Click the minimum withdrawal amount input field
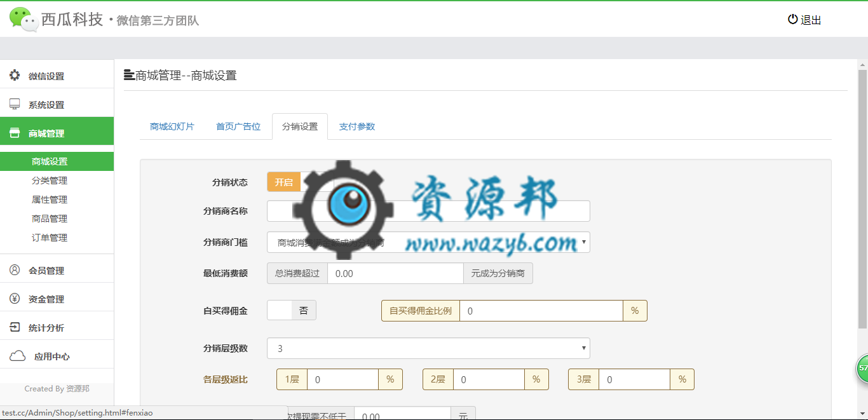 coord(402,414)
